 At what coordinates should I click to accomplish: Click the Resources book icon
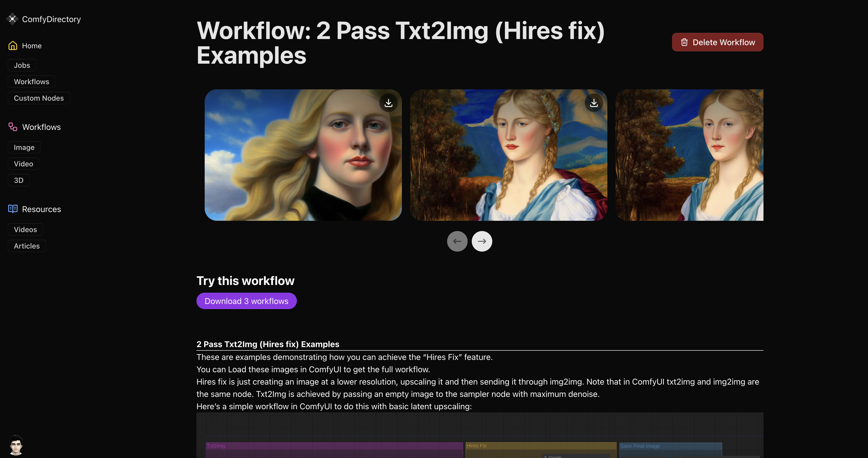point(13,209)
